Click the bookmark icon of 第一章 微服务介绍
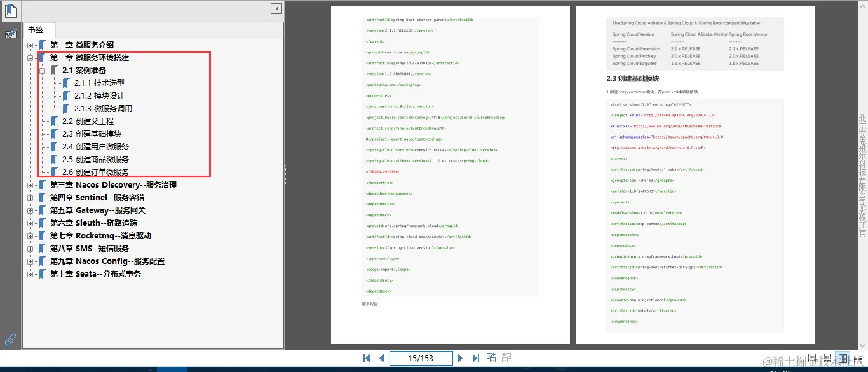Screen dimensions: 868x372 click(42, 45)
